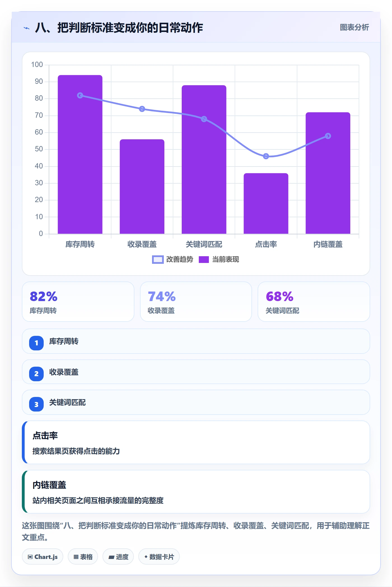Select list row text 收录覆盖

point(64,372)
